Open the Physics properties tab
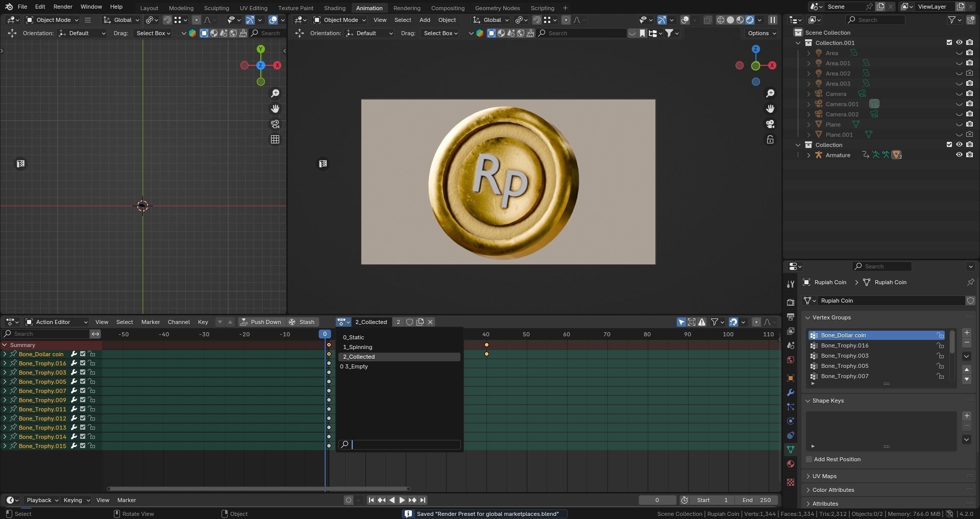Image resolution: width=980 pixels, height=519 pixels. [x=791, y=421]
